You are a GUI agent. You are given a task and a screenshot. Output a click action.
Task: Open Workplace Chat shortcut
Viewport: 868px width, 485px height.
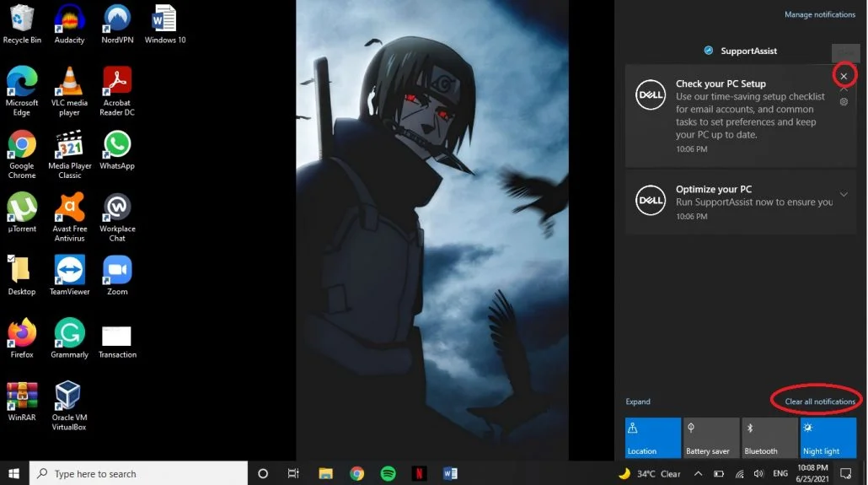tap(117, 217)
